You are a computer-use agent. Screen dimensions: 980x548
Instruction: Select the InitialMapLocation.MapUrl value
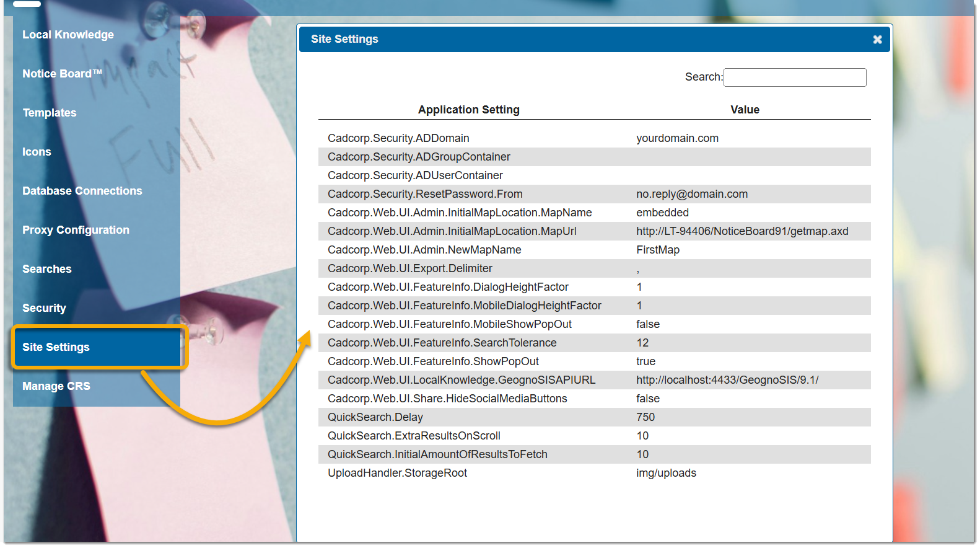(742, 231)
